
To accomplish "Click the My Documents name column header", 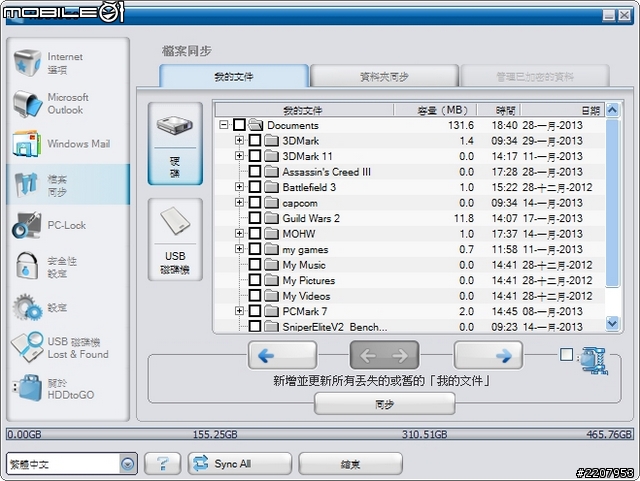I will click(x=304, y=110).
